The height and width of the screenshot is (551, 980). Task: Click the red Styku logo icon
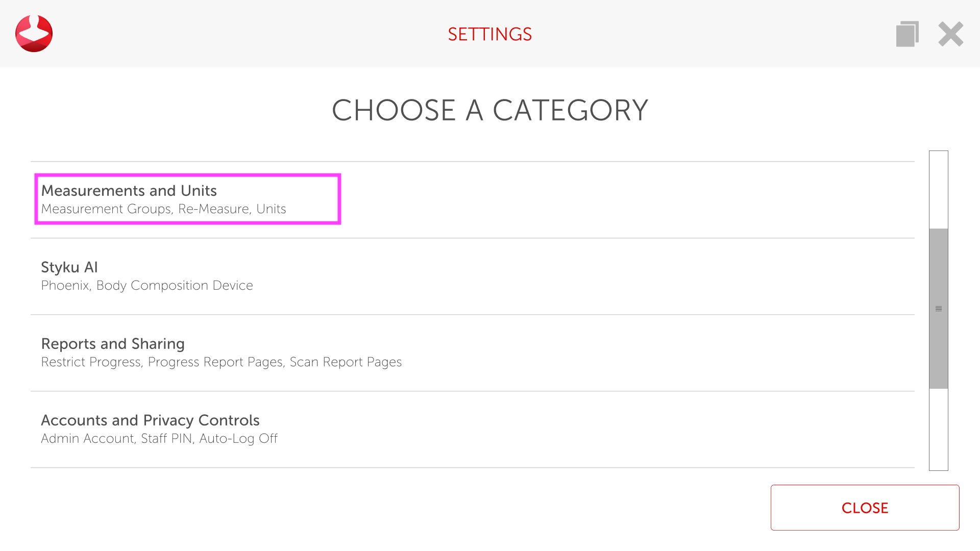click(x=34, y=34)
